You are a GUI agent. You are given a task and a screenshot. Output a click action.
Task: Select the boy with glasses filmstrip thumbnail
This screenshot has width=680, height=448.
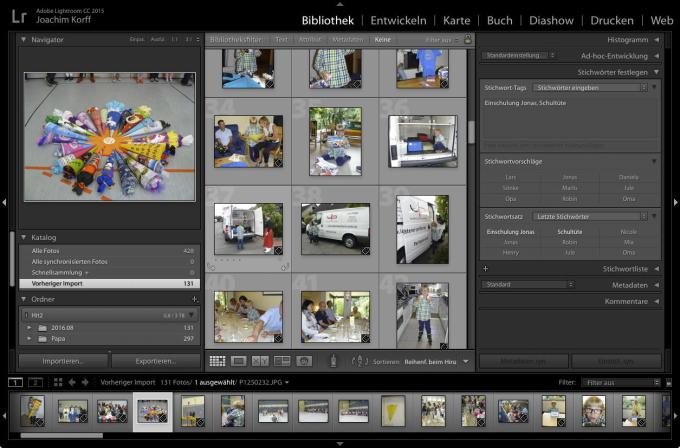click(x=593, y=411)
